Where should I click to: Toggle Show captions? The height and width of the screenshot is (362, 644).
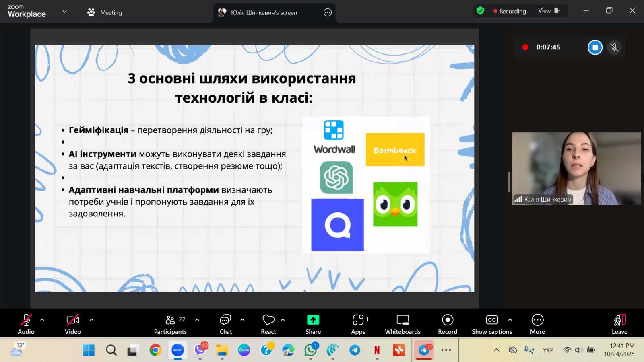(x=492, y=324)
